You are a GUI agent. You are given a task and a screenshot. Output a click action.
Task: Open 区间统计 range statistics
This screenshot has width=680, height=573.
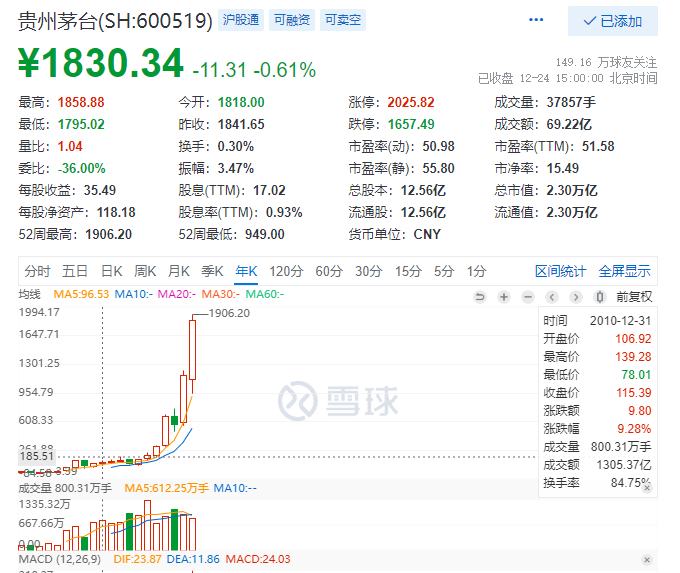pos(560,272)
